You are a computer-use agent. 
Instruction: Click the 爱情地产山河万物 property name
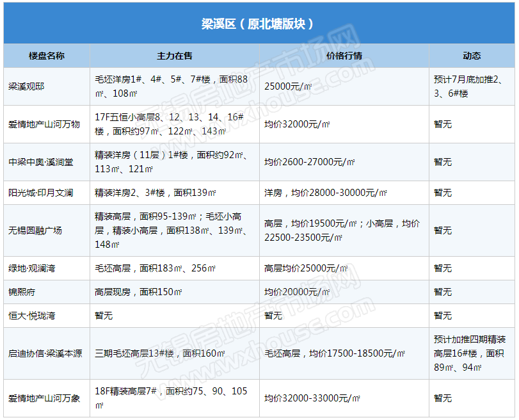click(44, 124)
